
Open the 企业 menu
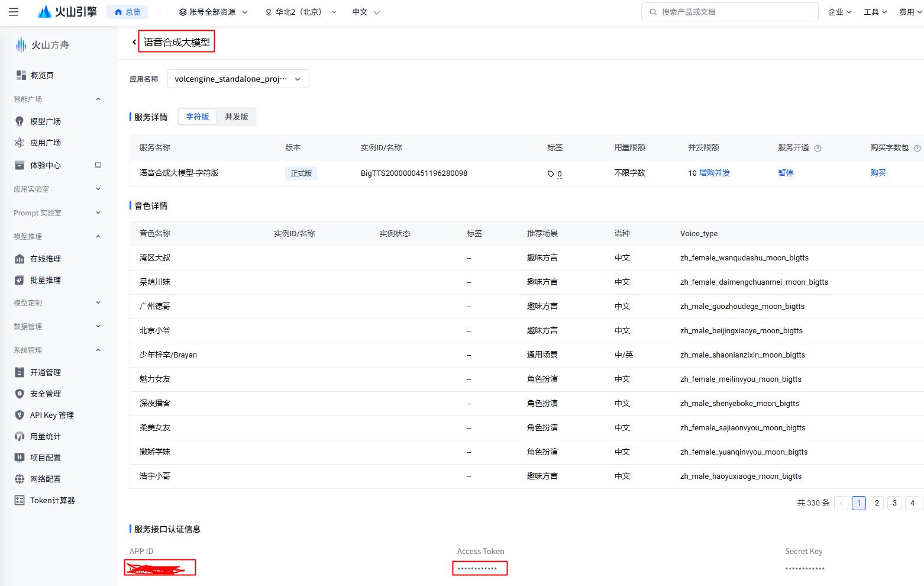tap(839, 12)
